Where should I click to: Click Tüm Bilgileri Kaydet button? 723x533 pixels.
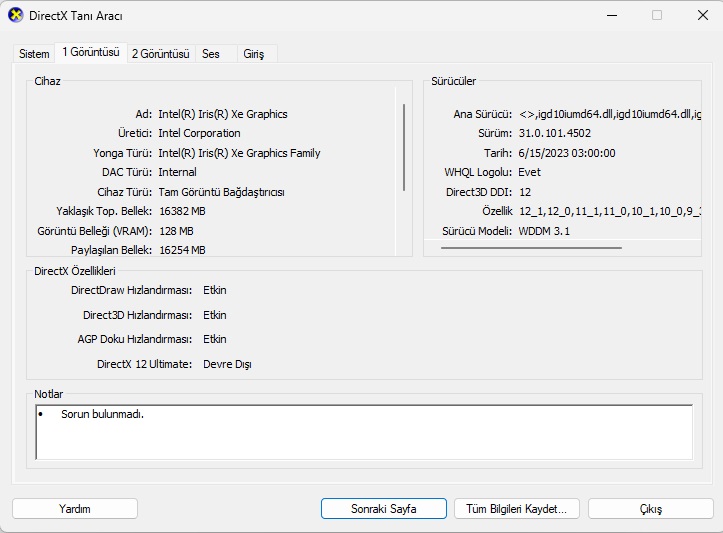(x=516, y=509)
